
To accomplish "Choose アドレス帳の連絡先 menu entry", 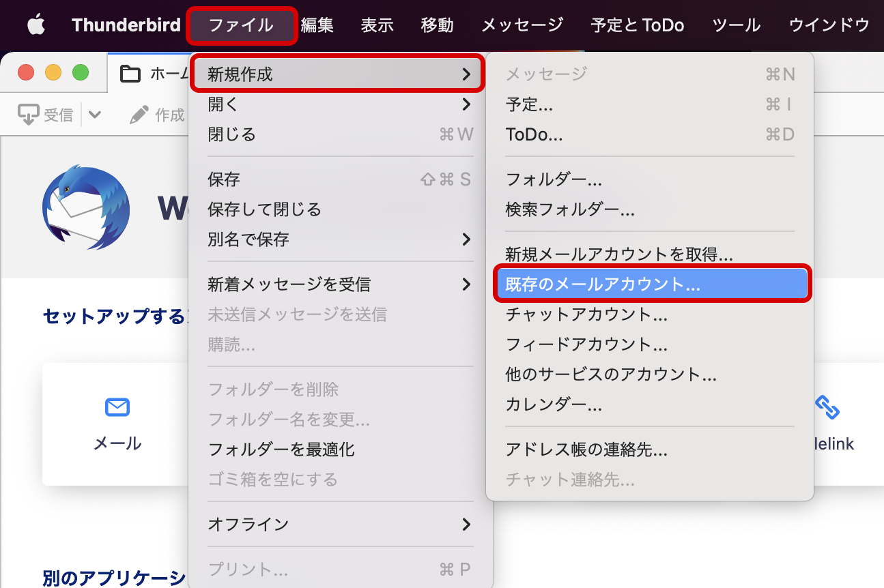I will [x=586, y=450].
